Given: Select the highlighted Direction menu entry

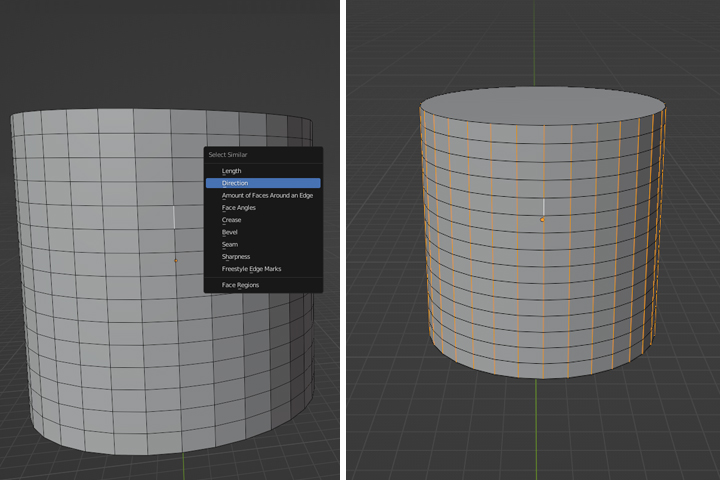Looking at the screenshot, I should 263,183.
